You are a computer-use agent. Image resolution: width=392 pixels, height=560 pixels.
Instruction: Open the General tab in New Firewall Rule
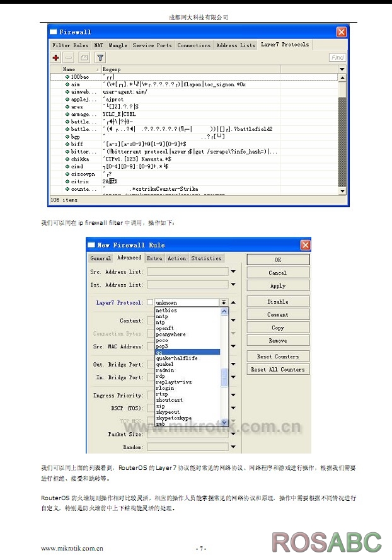100,258
